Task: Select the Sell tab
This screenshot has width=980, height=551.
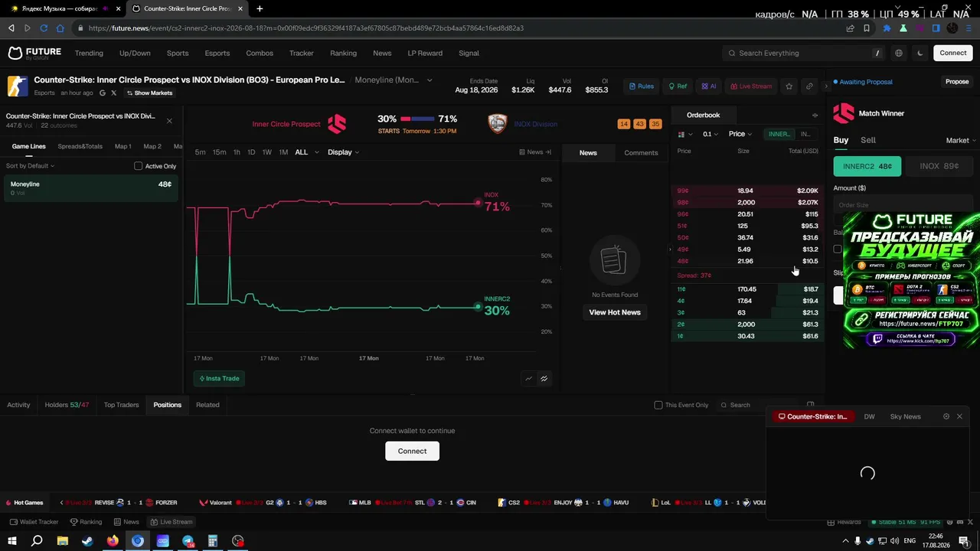Action: [x=868, y=140]
